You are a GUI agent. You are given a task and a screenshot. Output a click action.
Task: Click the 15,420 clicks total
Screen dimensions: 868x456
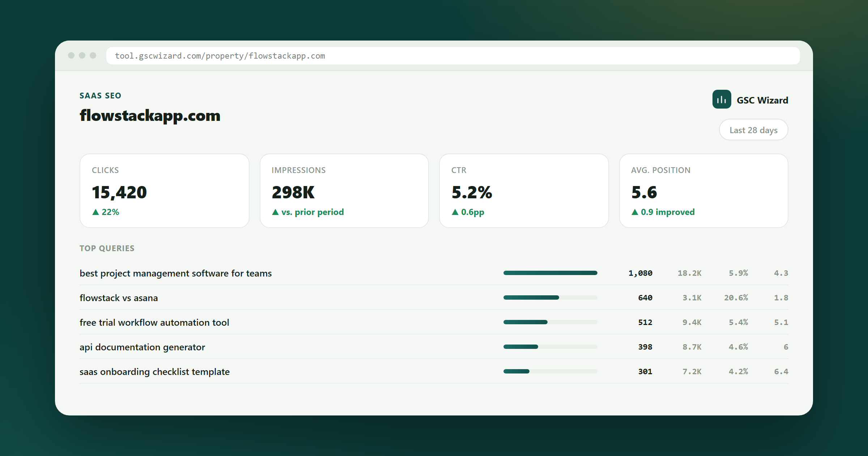point(119,192)
